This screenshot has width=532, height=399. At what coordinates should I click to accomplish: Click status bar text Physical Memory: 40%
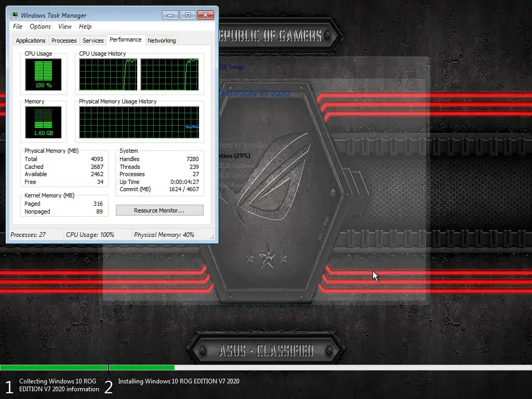click(164, 235)
